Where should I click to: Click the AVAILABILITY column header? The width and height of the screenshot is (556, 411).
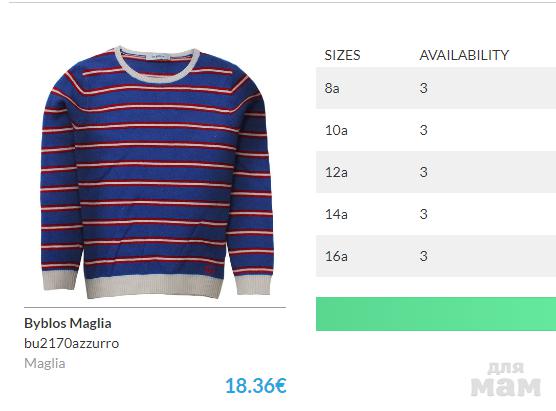point(464,55)
